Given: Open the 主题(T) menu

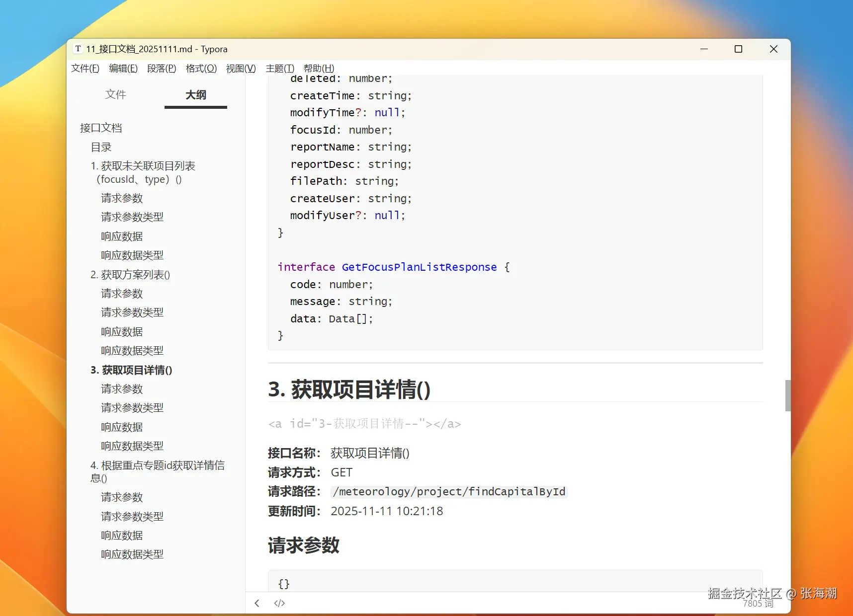Looking at the screenshot, I should [x=280, y=68].
